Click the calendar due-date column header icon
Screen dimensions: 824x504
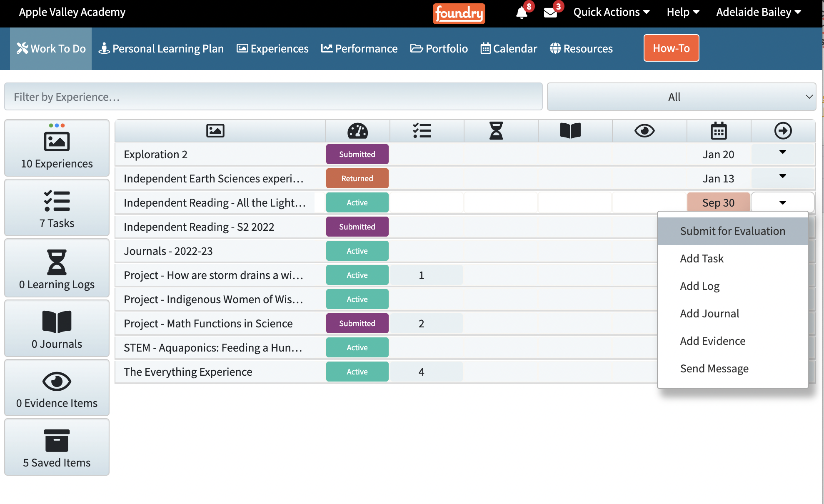[719, 131]
